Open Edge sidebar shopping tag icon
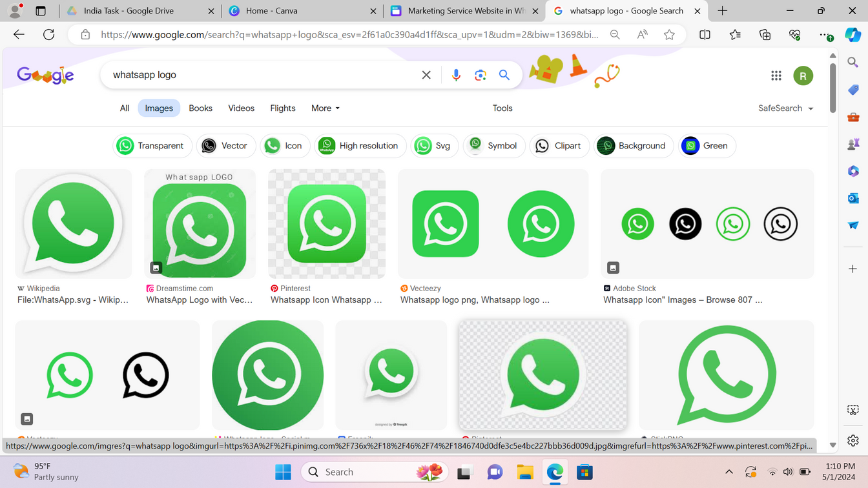868x488 pixels. 853,90
